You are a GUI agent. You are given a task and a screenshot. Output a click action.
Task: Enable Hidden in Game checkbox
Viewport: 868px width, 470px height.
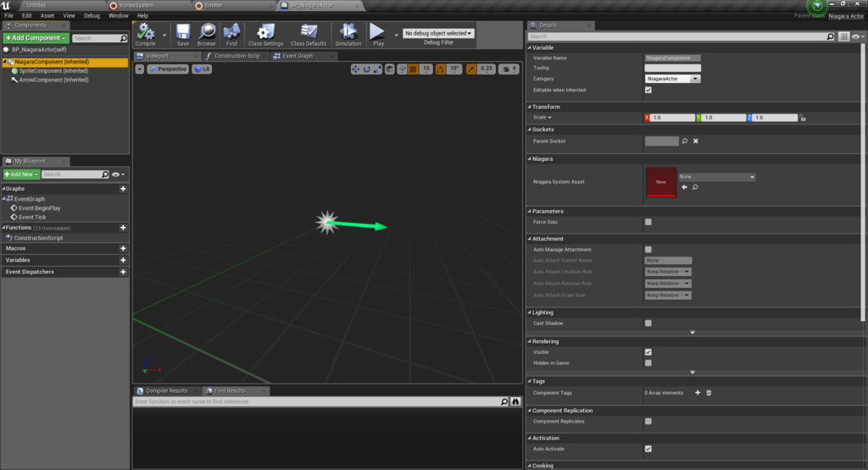coord(648,363)
